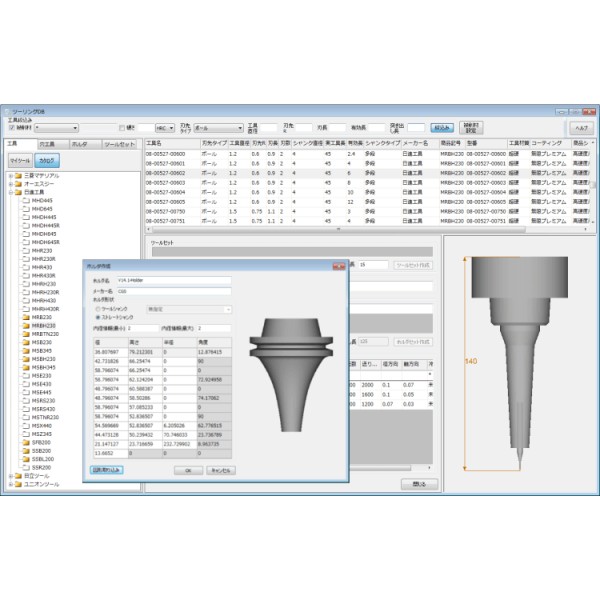
Task: Select the MRBTN230 folder icon
Action: click(26, 334)
